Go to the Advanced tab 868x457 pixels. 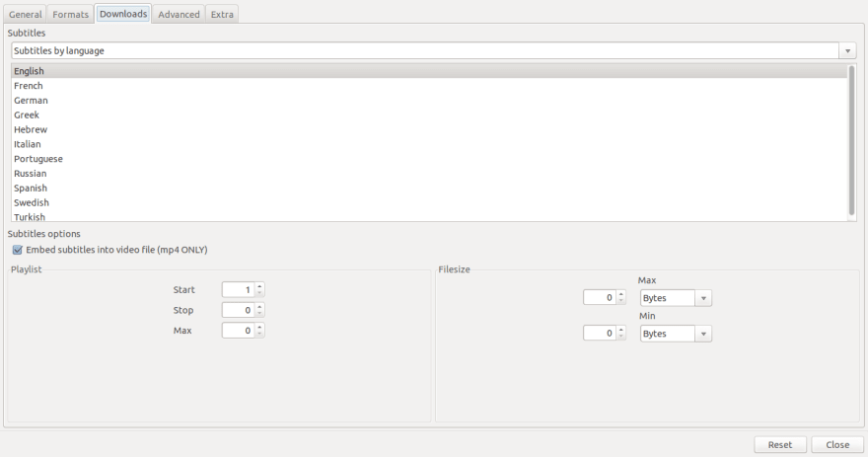[x=179, y=15]
